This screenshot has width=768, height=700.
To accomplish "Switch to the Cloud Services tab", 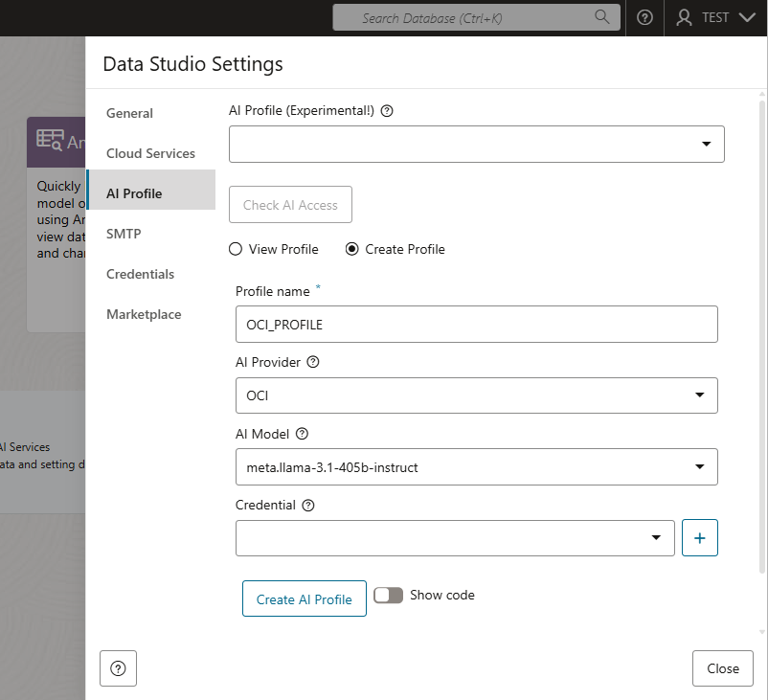I will click(x=150, y=153).
